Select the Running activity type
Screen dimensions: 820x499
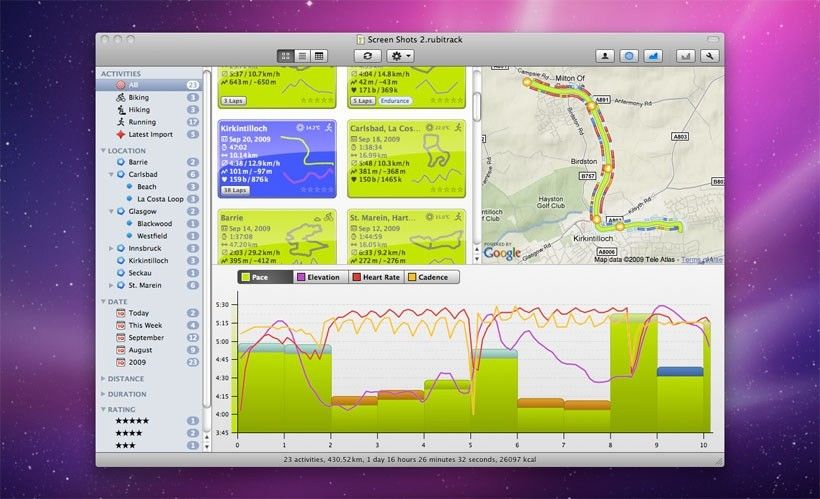141,122
